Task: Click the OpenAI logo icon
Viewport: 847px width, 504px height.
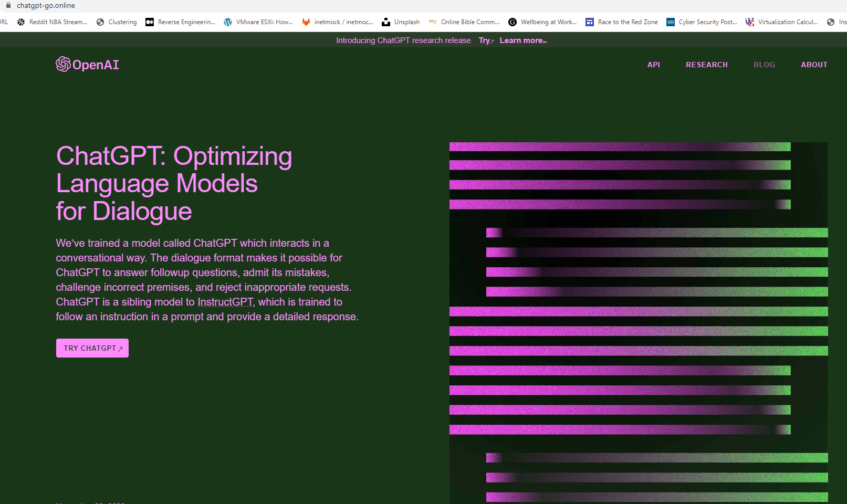Action: pyautogui.click(x=63, y=64)
